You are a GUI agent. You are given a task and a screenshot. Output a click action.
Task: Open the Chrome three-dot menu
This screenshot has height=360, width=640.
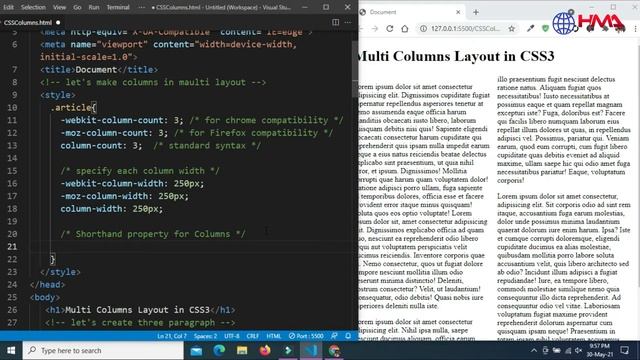pyautogui.click(x=635, y=29)
